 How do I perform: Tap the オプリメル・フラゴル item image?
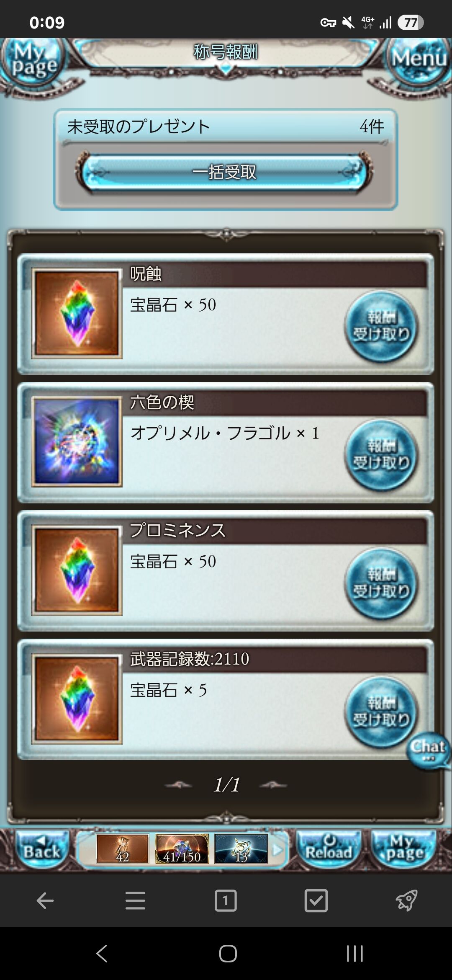coord(77,442)
